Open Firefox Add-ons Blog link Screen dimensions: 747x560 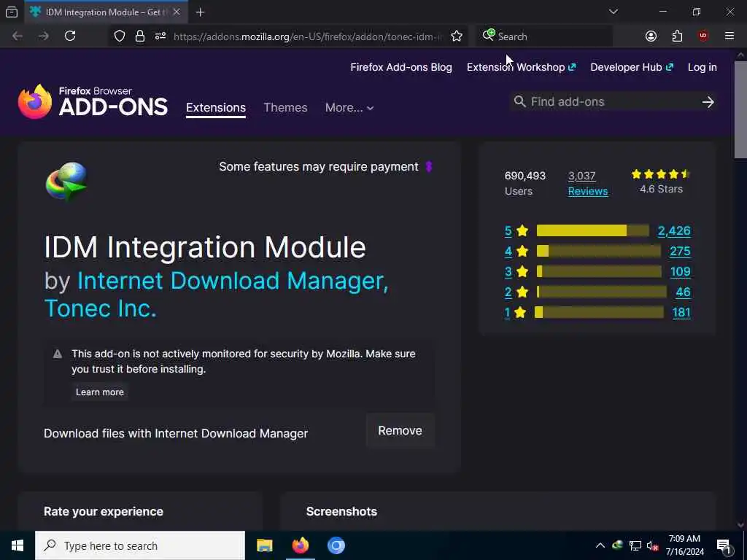pyautogui.click(x=401, y=67)
